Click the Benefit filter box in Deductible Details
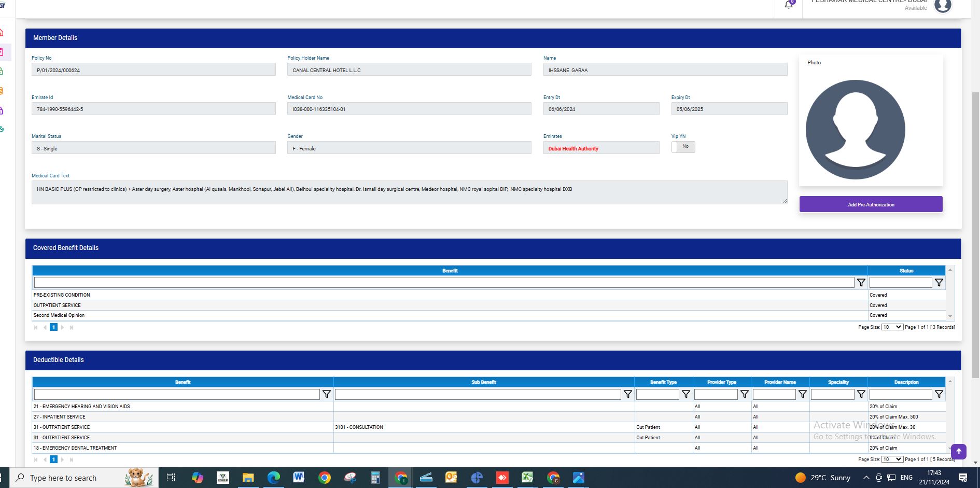980x488 pixels. click(x=177, y=395)
